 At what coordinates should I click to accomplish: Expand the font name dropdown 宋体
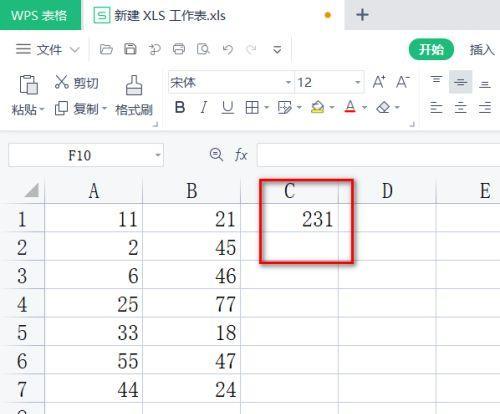click(288, 82)
